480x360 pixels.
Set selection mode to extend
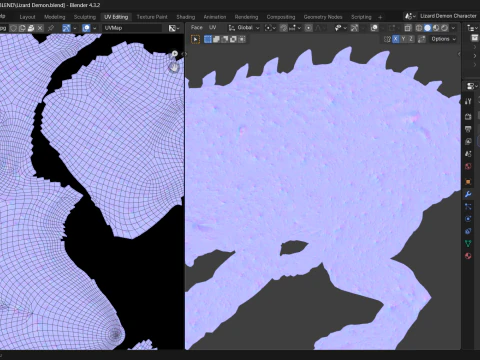[216, 39]
